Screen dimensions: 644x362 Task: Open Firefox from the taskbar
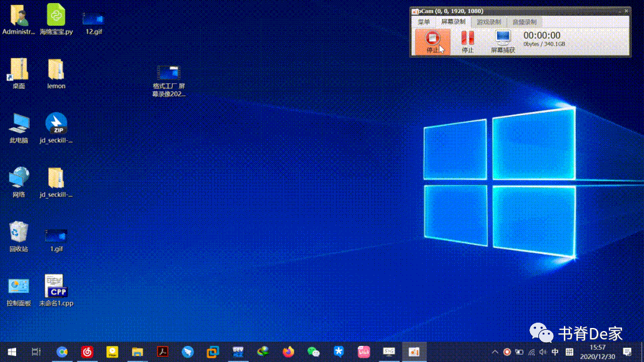[288, 352]
